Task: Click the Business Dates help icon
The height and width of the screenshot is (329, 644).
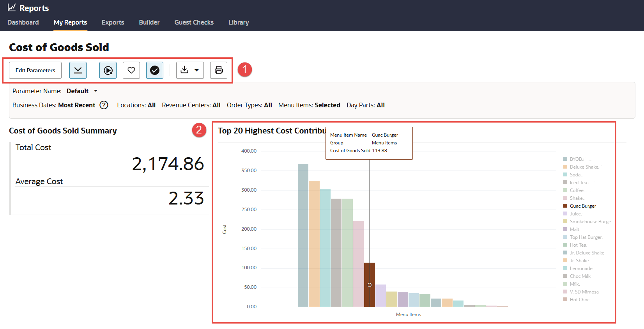Action: (104, 105)
